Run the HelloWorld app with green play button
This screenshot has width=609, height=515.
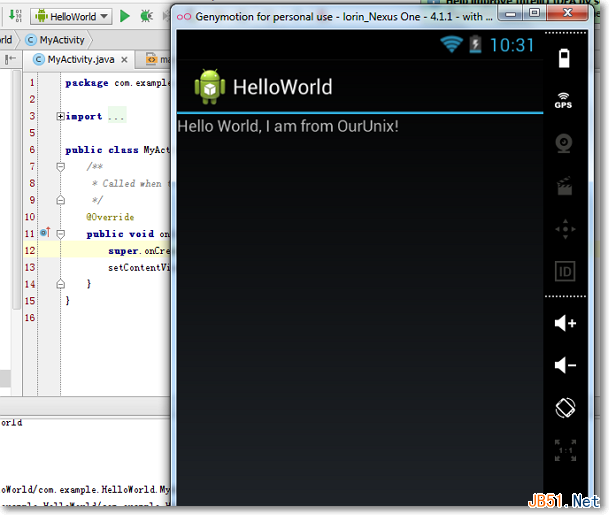(x=125, y=16)
